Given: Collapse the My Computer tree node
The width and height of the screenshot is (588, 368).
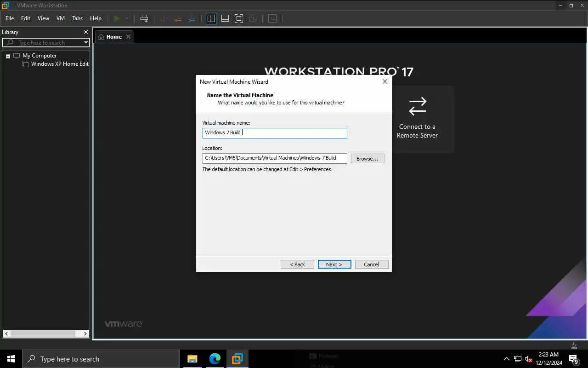Looking at the screenshot, I should tap(8, 56).
